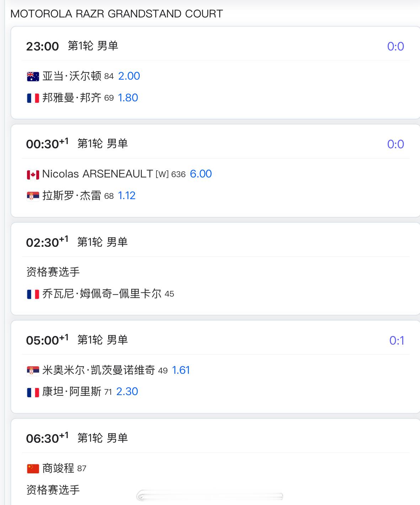Click the French flag beside 康坦·阿里斯
420x505 pixels.
coord(33,392)
